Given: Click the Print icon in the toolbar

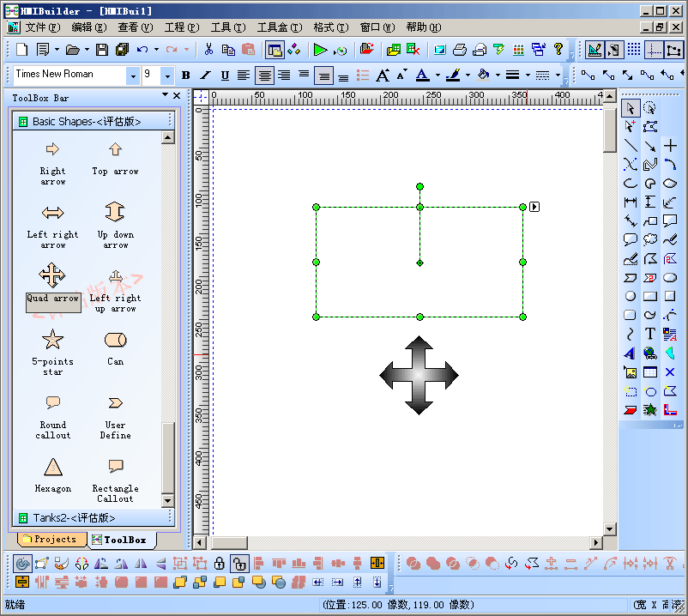Looking at the screenshot, I should [460, 50].
